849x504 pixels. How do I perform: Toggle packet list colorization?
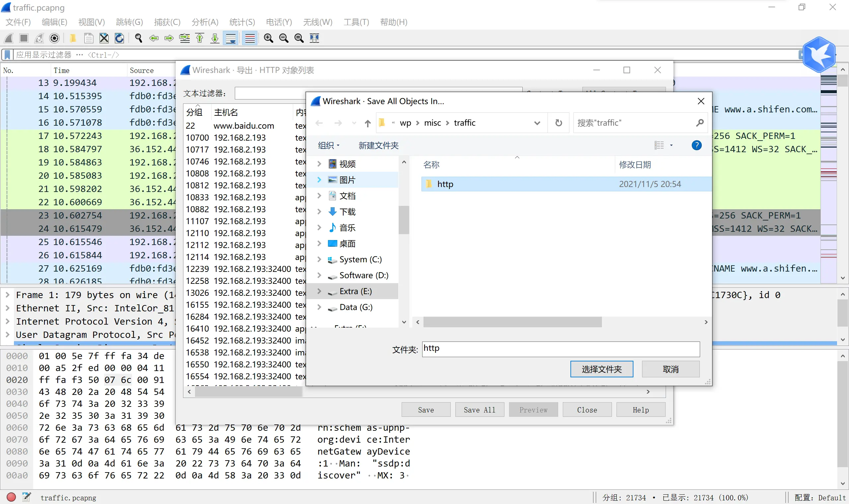click(x=250, y=38)
